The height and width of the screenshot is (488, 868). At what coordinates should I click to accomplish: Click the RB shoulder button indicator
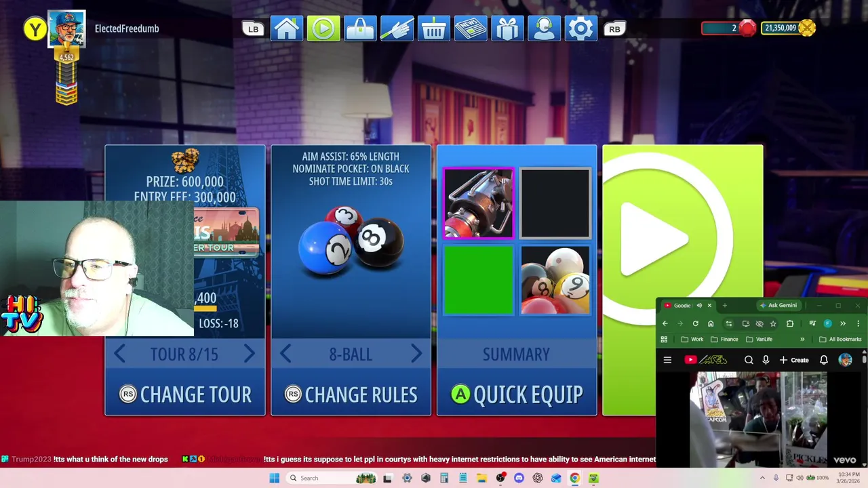pyautogui.click(x=614, y=28)
